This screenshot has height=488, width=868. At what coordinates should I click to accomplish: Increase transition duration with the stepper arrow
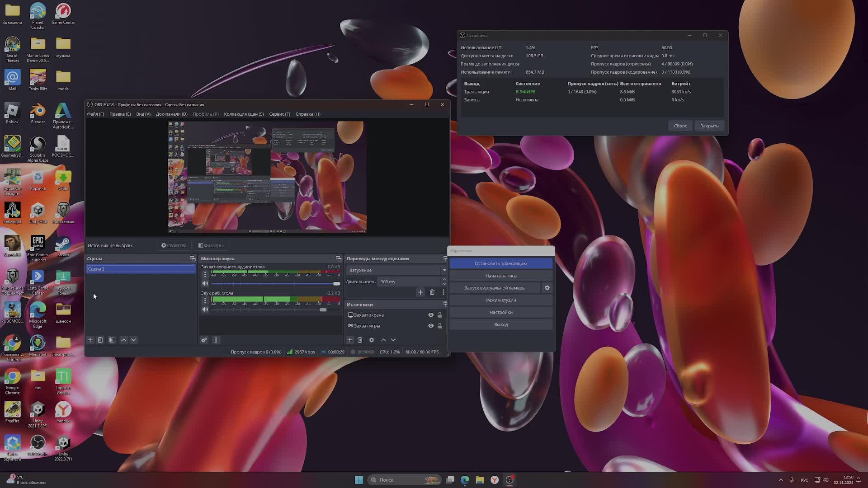[x=444, y=279]
